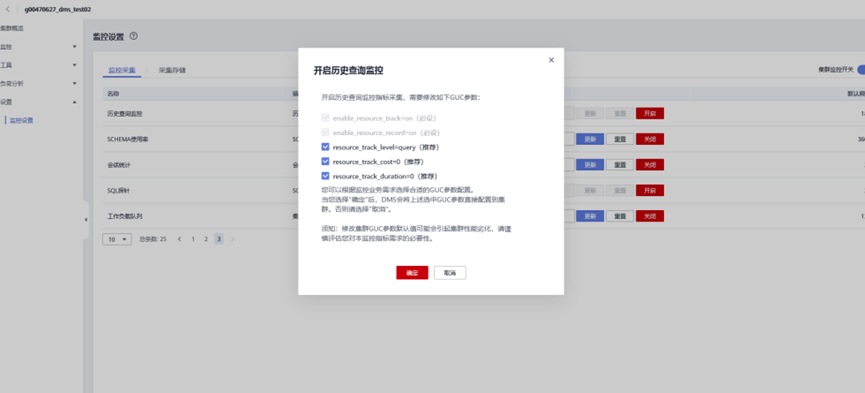Click 关闭 in the 工作负载队列 row
This screenshot has width=865, height=393.
pyautogui.click(x=650, y=216)
